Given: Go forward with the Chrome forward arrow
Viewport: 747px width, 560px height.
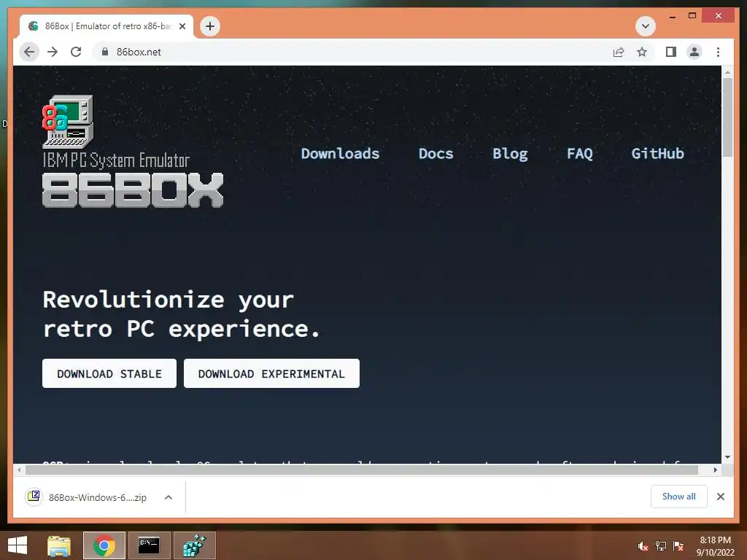Looking at the screenshot, I should [53, 52].
